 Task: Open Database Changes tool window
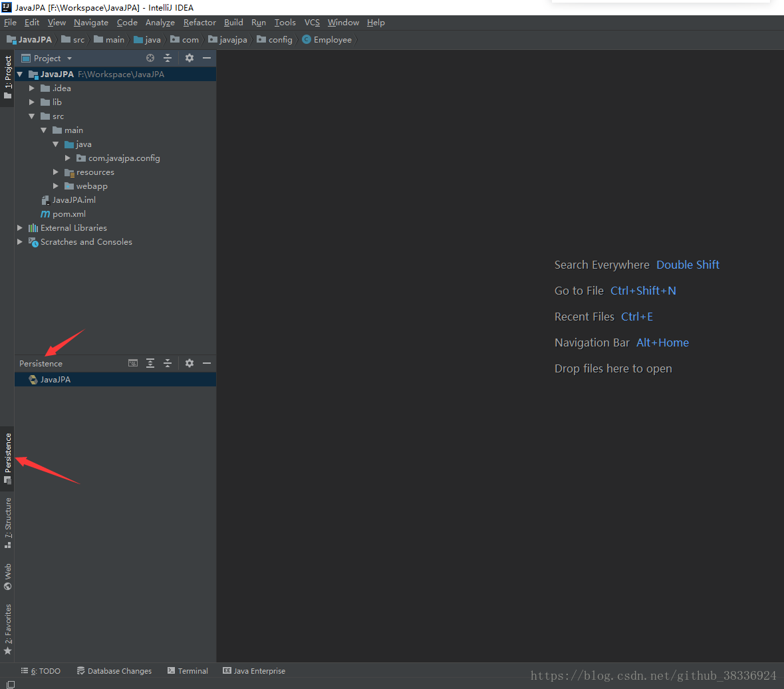click(114, 671)
